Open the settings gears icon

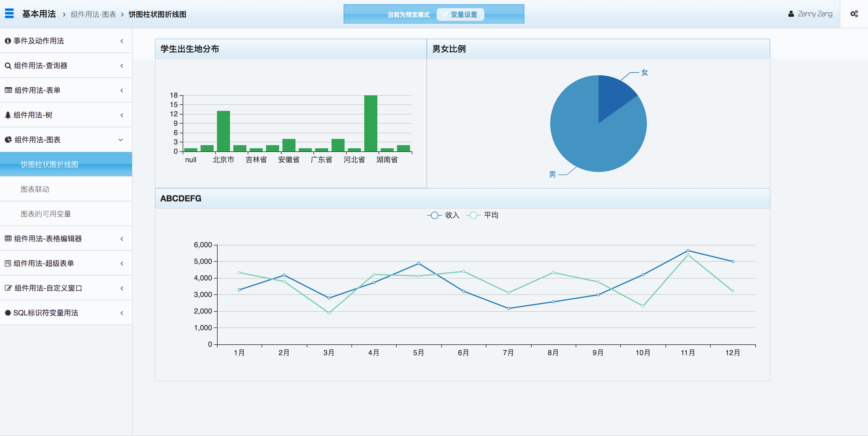click(x=854, y=14)
